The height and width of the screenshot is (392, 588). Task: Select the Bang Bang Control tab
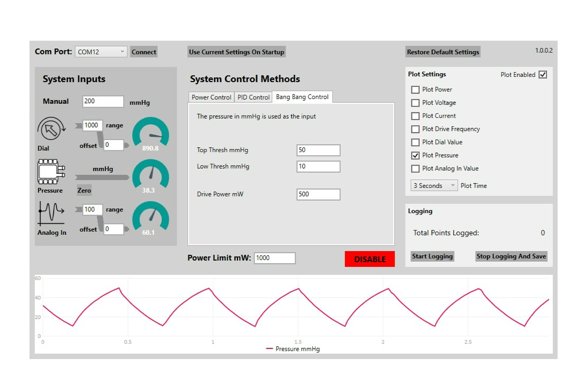pos(302,97)
